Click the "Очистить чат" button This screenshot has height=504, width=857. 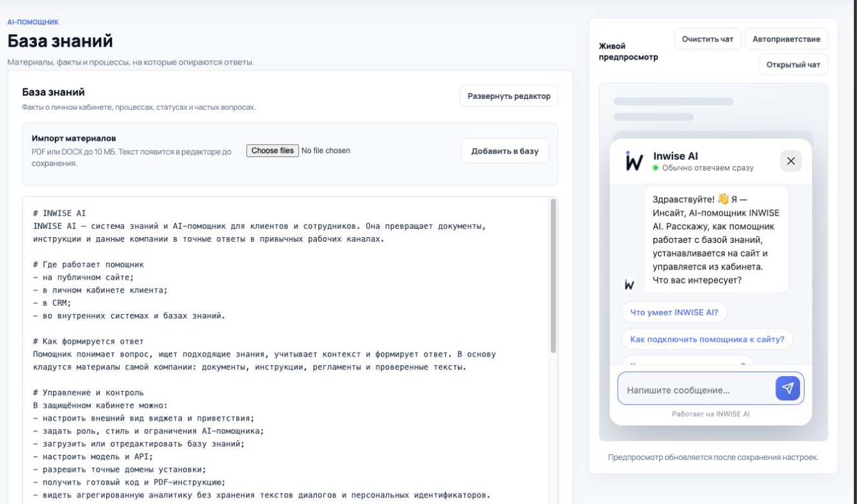(708, 39)
